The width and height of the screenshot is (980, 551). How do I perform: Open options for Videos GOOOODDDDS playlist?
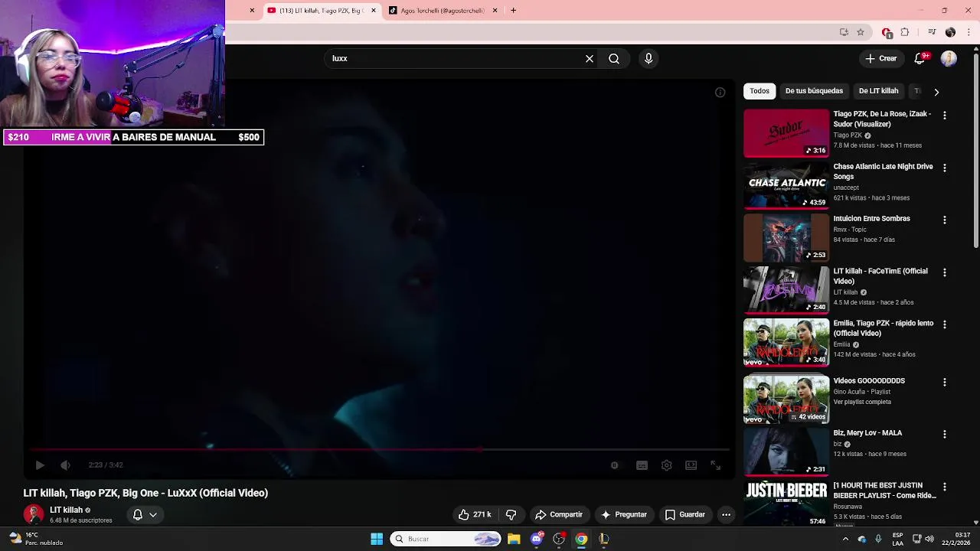coord(944,382)
